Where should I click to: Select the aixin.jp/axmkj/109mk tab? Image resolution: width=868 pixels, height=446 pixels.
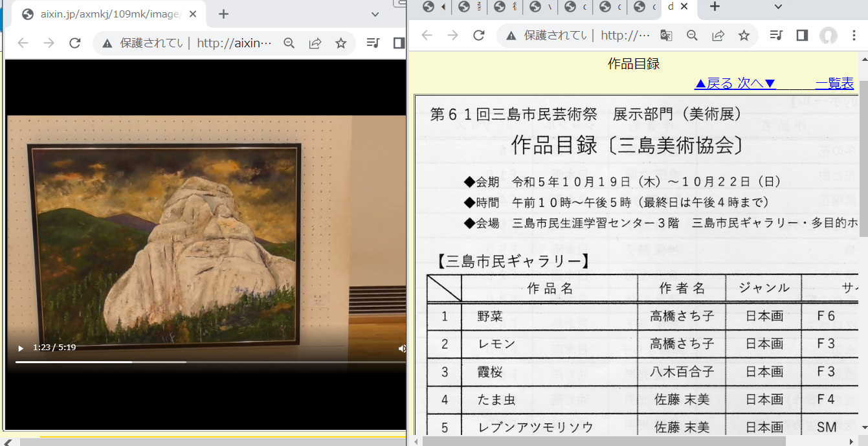click(108, 14)
